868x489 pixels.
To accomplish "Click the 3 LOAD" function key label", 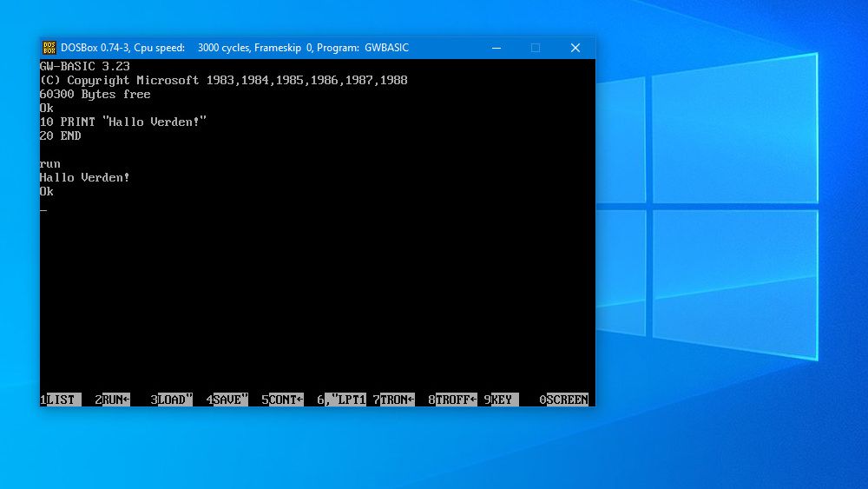I will click(x=172, y=400).
